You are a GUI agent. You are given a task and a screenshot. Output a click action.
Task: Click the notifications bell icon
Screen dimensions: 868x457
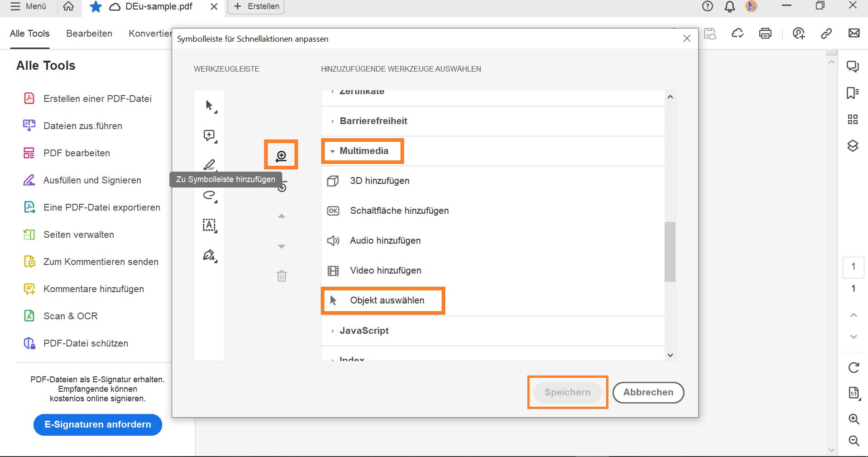(729, 6)
